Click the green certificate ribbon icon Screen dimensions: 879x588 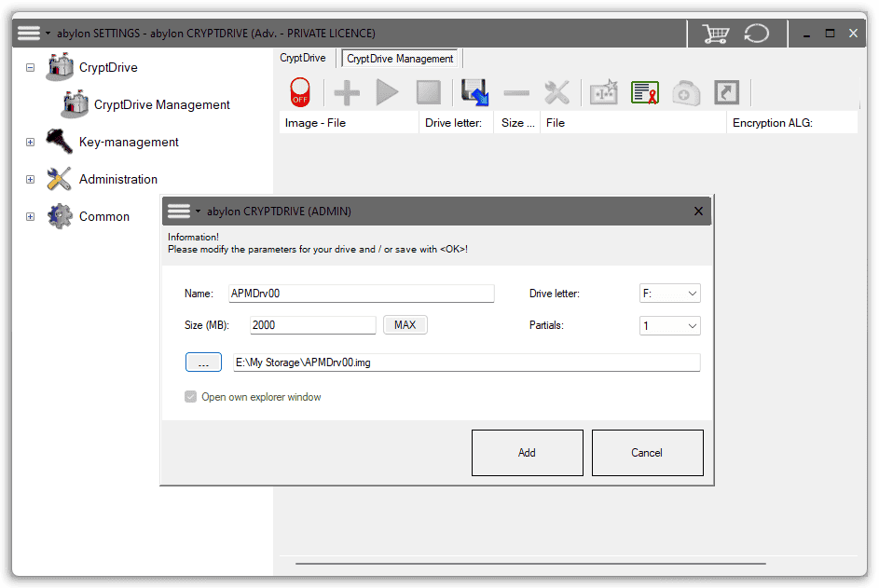click(x=645, y=92)
